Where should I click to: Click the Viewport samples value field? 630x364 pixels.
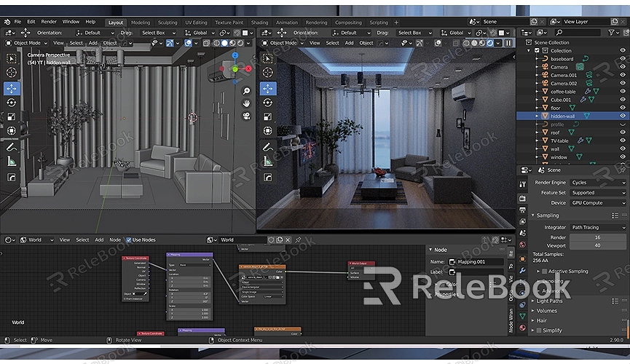pyautogui.click(x=598, y=245)
